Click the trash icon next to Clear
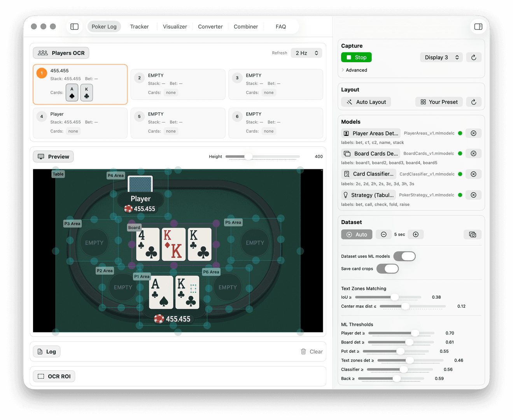The width and height of the screenshot is (513, 420). [x=303, y=352]
